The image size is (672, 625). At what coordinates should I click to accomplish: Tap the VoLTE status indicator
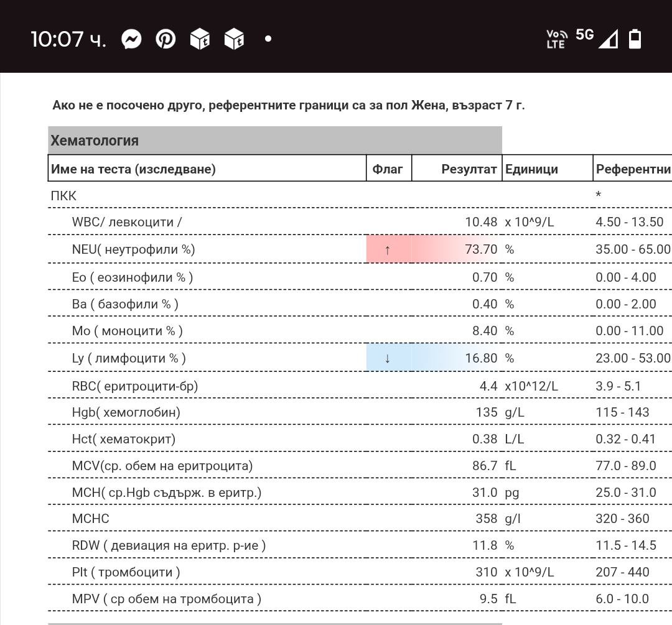(x=556, y=39)
